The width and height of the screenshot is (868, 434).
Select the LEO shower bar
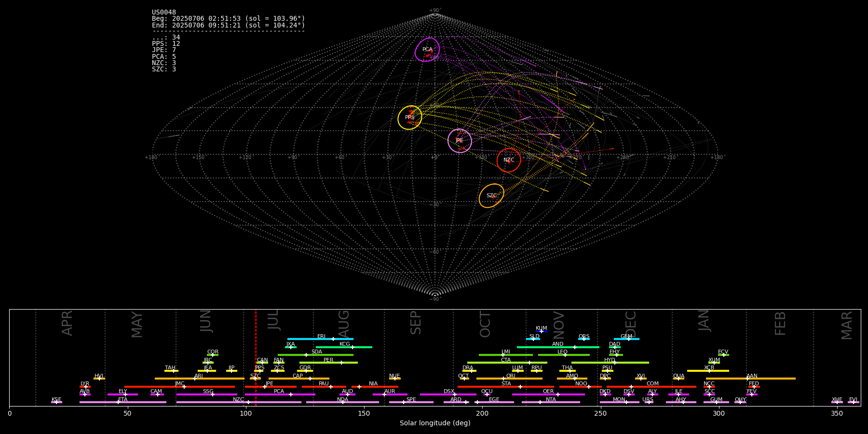pos(564,355)
